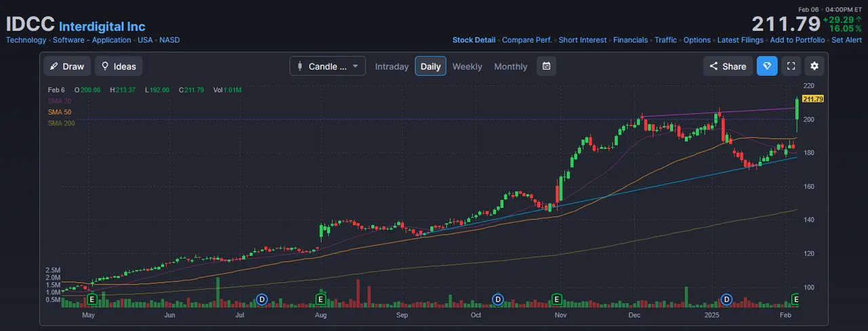Click the +29.29 price change value
868x331 pixels.
click(x=840, y=20)
